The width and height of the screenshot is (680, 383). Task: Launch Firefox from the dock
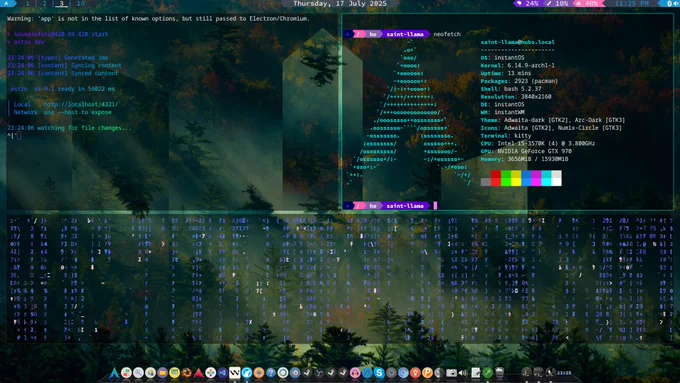[186, 373]
